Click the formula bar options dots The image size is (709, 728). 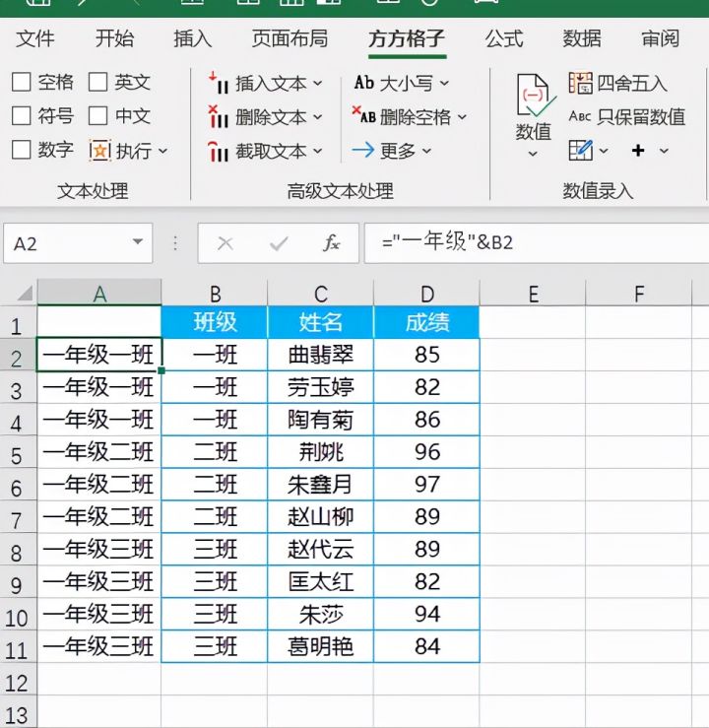tap(175, 243)
